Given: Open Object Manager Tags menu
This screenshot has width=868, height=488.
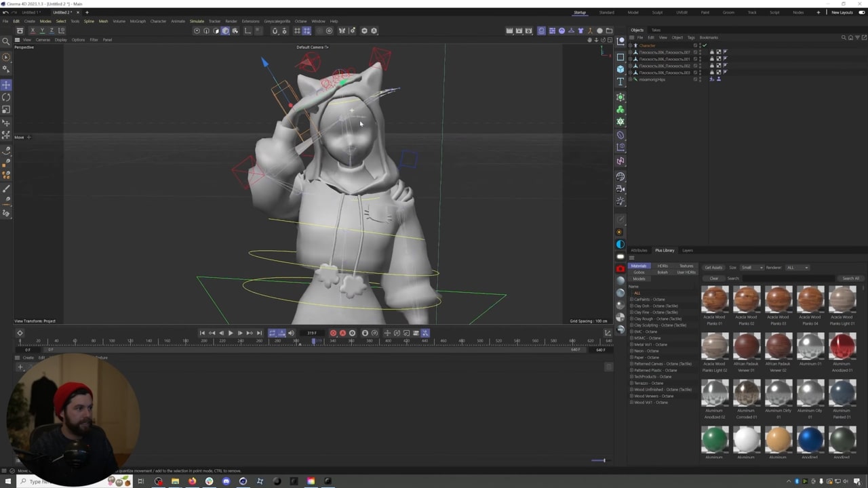Looking at the screenshot, I should pyautogui.click(x=691, y=37).
